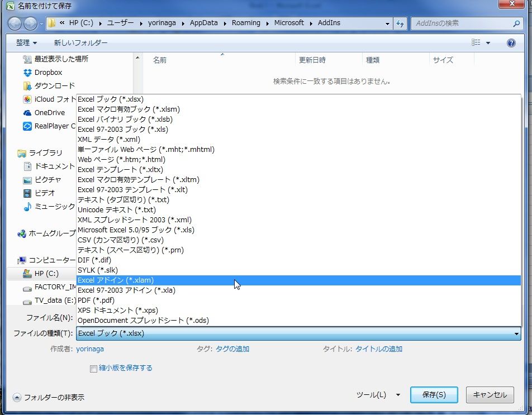532x415 pixels.
Task: Open ダウンロード folder in sidebar
Action: (49, 86)
